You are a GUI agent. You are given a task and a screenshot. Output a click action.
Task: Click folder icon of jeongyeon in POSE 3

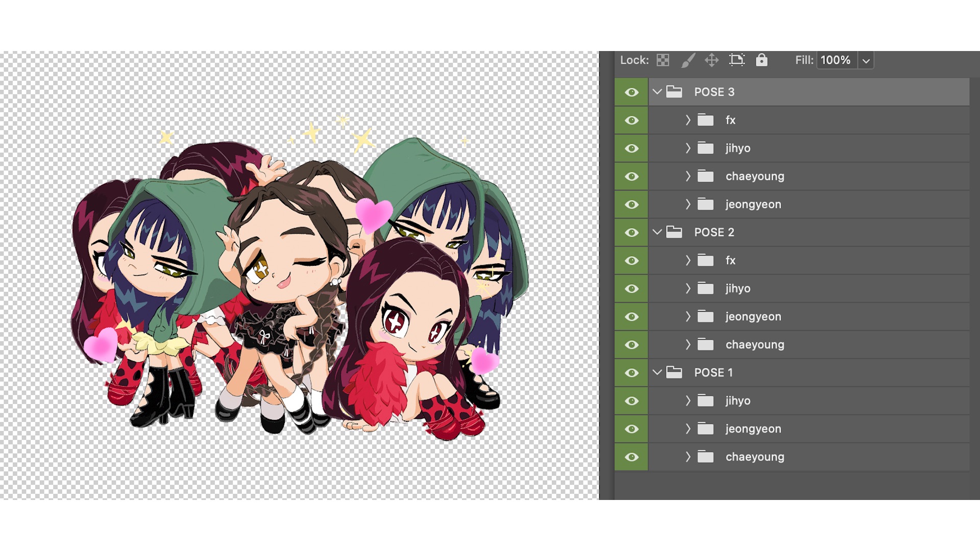705,204
